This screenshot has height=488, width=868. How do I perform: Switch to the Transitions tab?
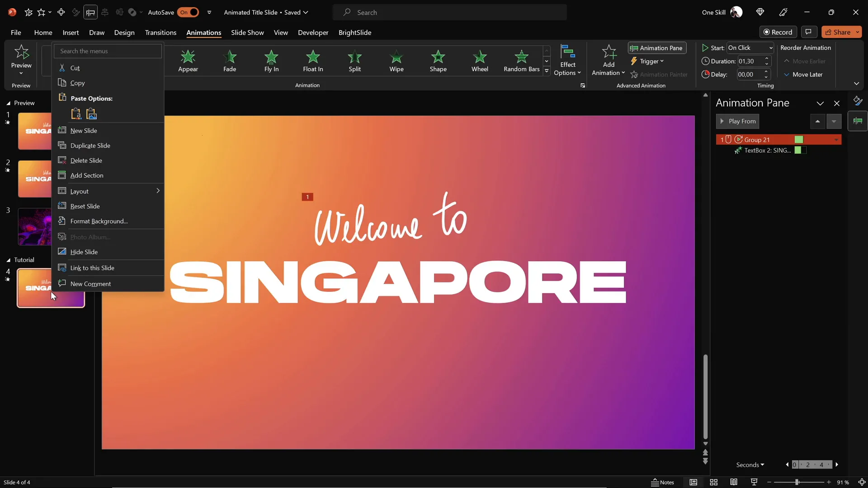[x=160, y=33]
